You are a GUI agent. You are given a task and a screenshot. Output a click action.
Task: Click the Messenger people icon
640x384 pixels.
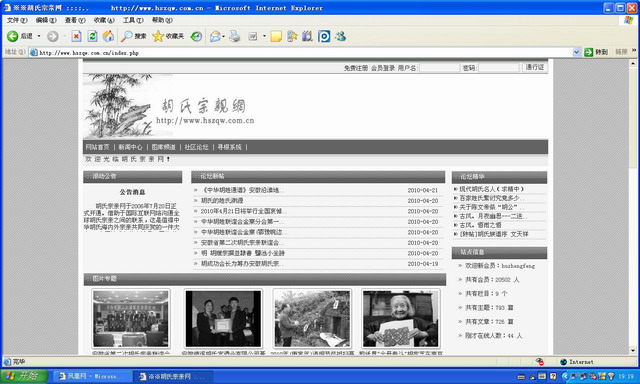click(x=340, y=36)
